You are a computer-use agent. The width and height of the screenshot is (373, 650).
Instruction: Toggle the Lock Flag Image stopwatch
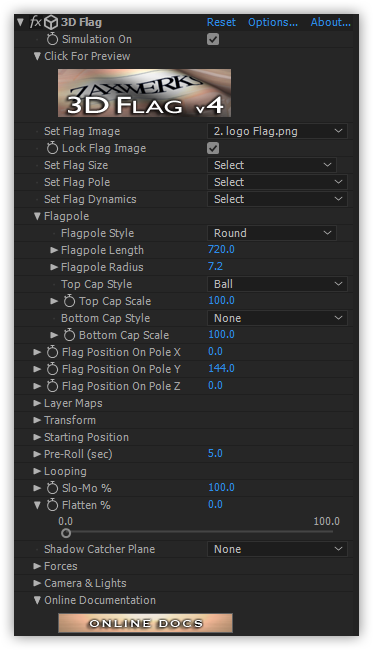(x=53, y=148)
